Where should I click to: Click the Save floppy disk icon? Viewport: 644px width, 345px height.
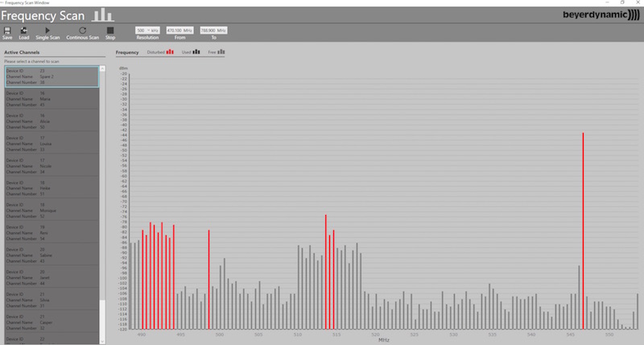point(7,30)
